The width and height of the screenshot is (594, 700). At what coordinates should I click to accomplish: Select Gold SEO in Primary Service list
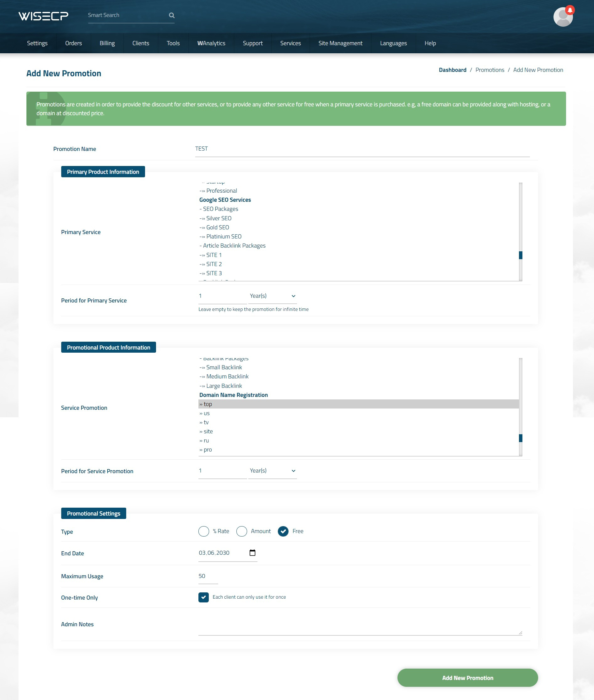(x=359, y=227)
